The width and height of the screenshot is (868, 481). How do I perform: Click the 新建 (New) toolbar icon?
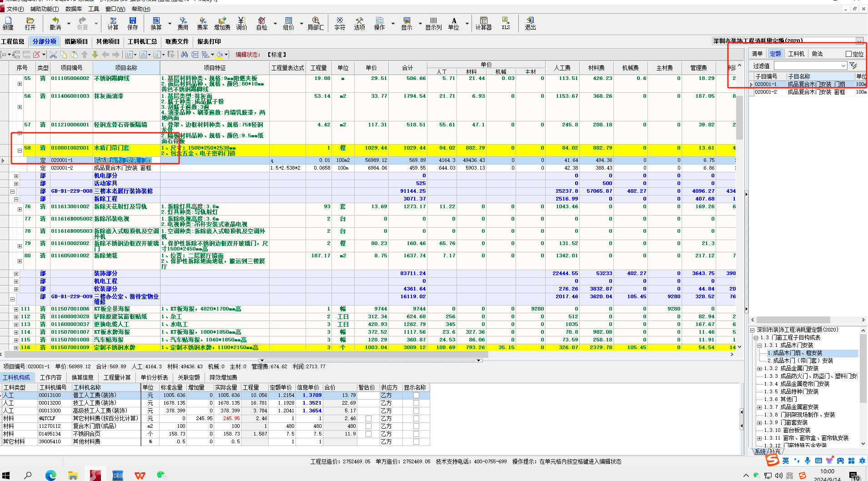click(x=8, y=23)
